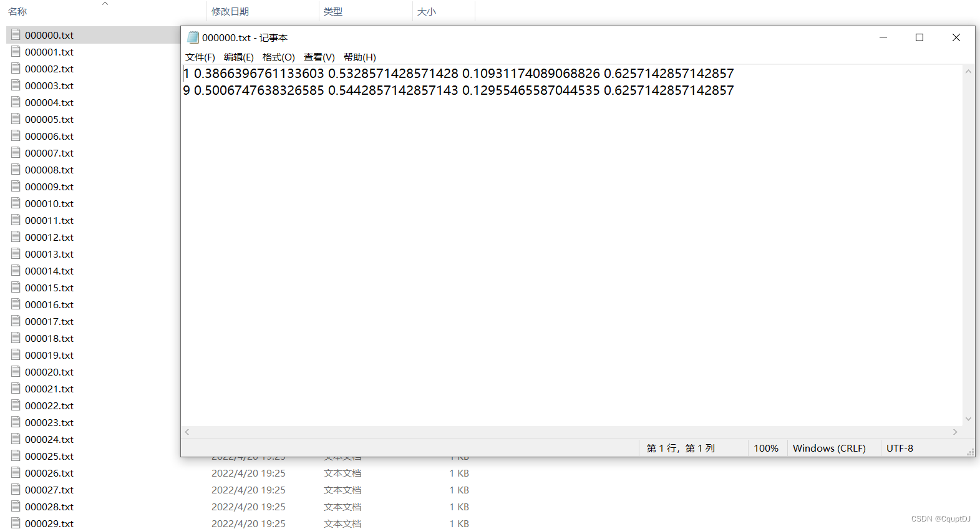Click file icon of 000007.txt
The height and width of the screenshot is (529, 980).
click(x=16, y=153)
